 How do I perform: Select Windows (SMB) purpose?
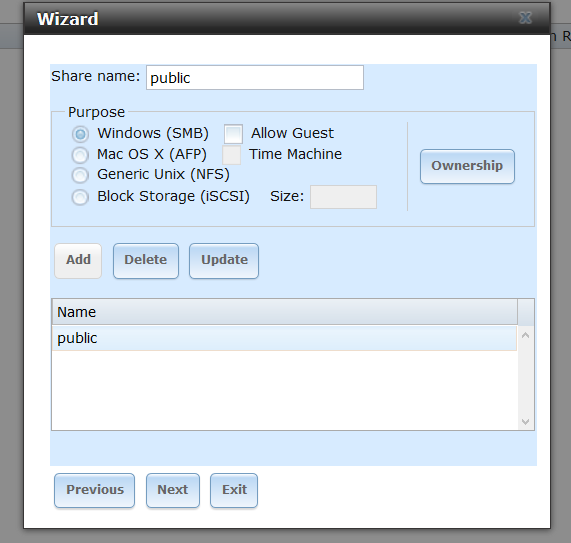(x=80, y=134)
